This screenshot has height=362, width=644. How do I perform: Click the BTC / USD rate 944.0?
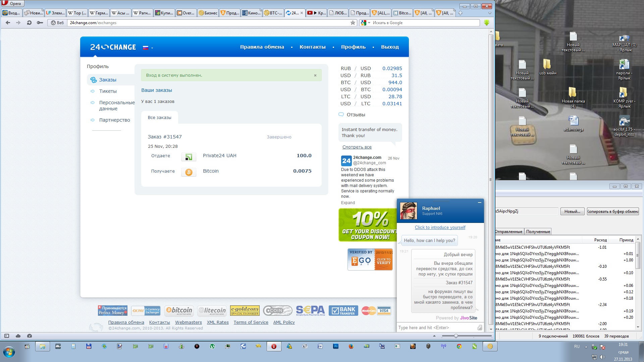click(395, 82)
